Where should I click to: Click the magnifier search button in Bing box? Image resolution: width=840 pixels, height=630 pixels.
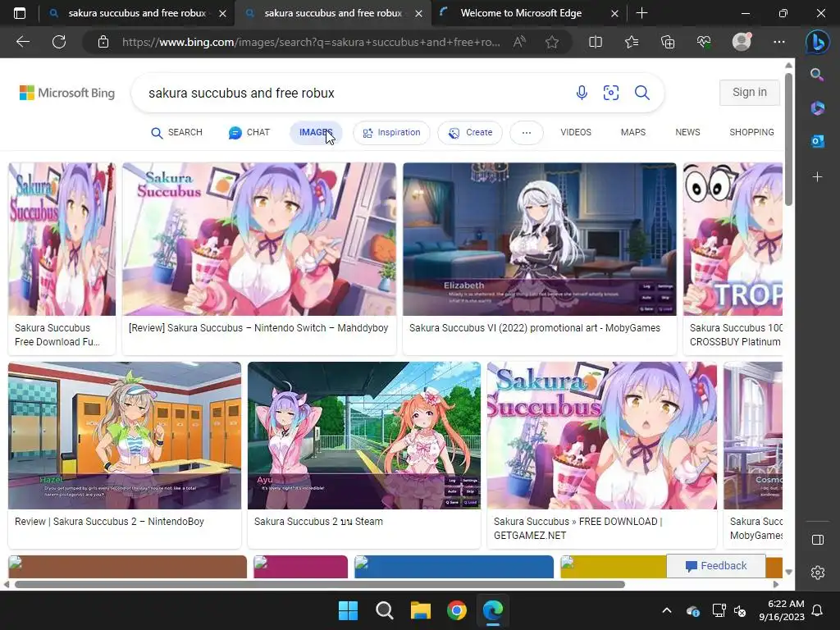coord(641,93)
